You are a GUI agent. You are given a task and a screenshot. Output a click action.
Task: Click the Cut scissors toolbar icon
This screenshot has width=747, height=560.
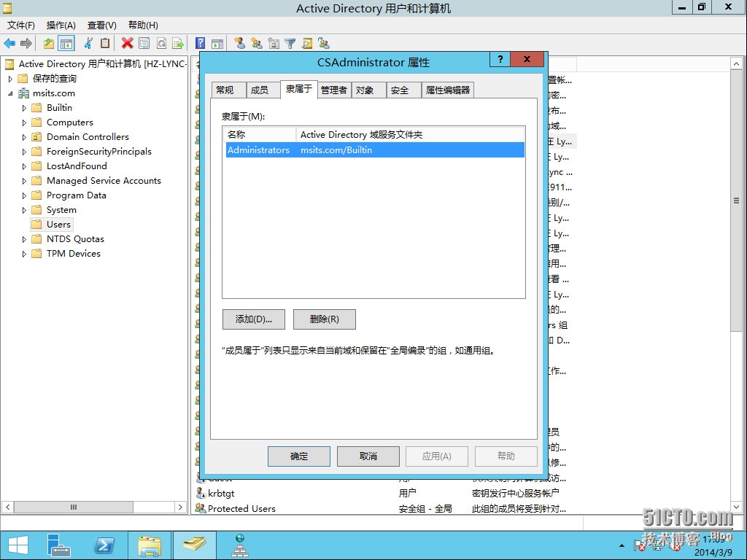[x=88, y=43]
